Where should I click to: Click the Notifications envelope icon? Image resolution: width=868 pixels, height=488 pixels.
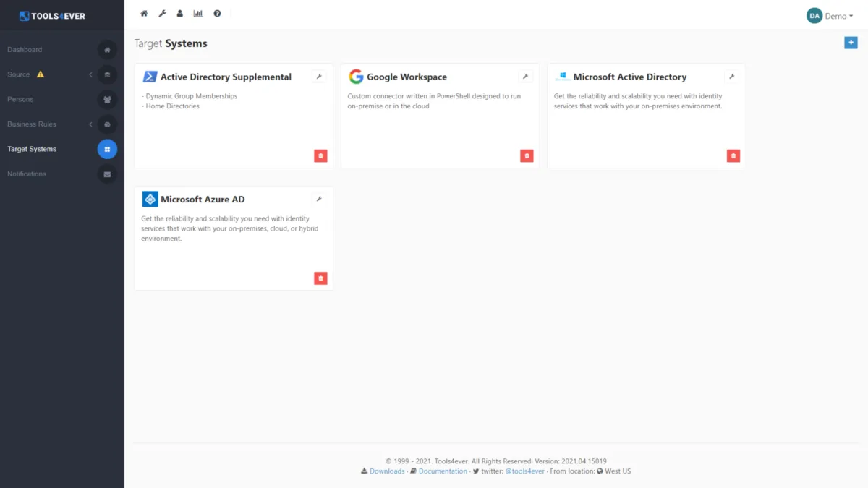point(107,174)
